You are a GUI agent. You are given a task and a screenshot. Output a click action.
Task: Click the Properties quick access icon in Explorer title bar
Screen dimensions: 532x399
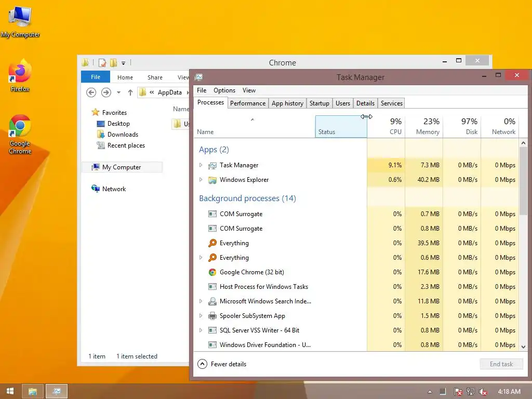(x=102, y=63)
